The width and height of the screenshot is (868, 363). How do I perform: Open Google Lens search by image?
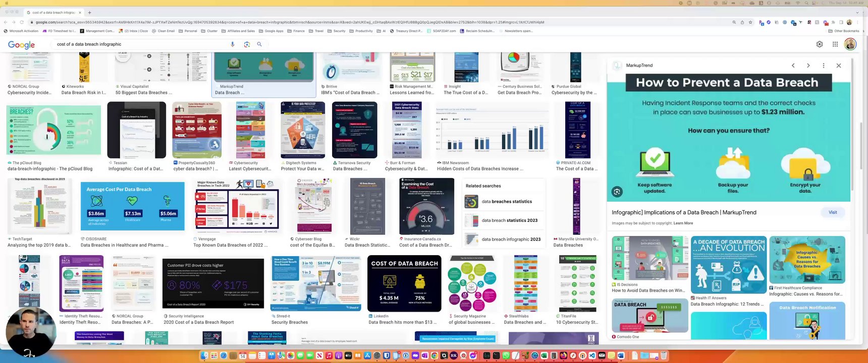[x=247, y=44]
